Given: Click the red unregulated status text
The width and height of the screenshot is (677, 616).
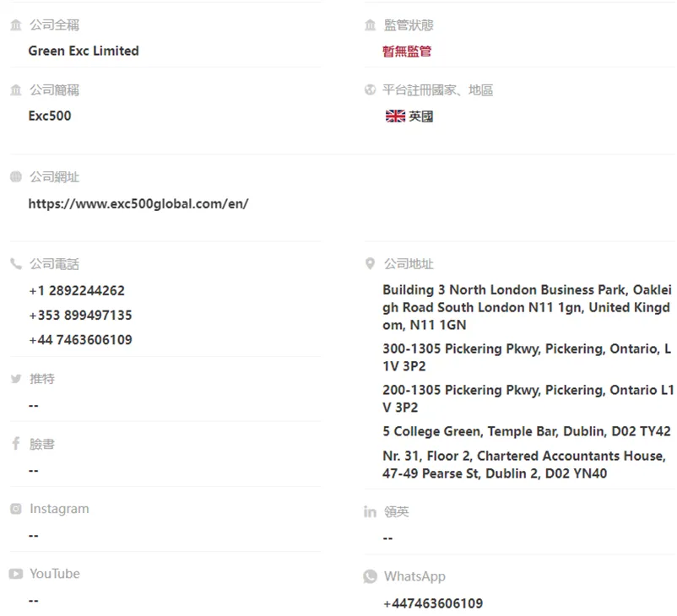Looking at the screenshot, I should [407, 51].
